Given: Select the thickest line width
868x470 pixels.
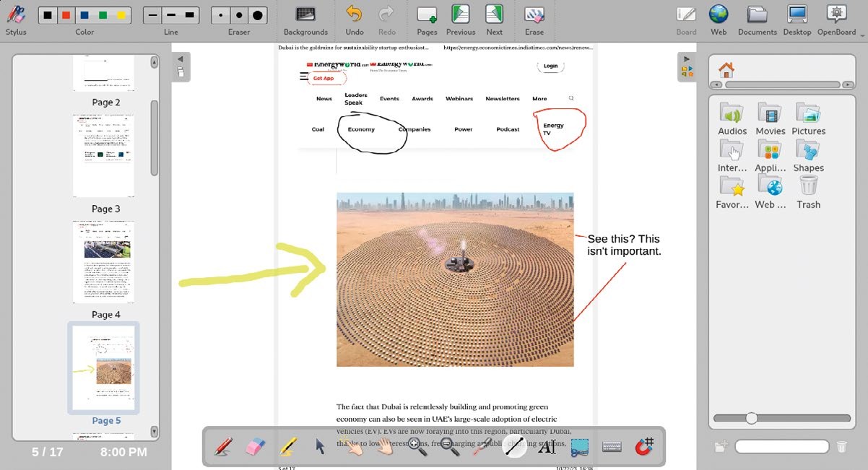Looking at the screenshot, I should 190,15.
